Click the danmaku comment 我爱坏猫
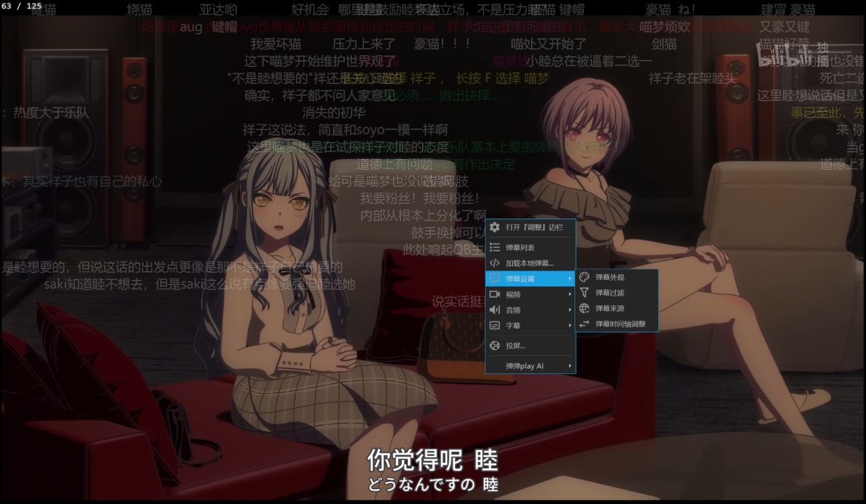The image size is (866, 504). click(x=275, y=44)
